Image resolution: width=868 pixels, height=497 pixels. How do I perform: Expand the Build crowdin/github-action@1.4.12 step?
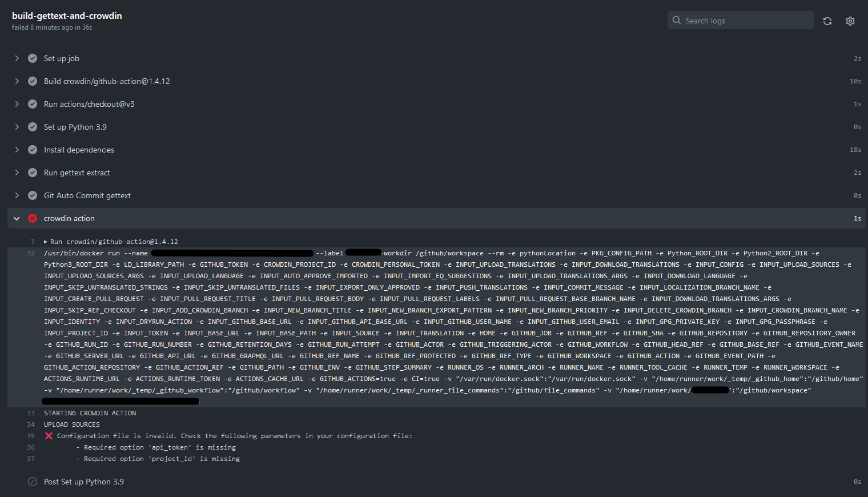coord(17,81)
